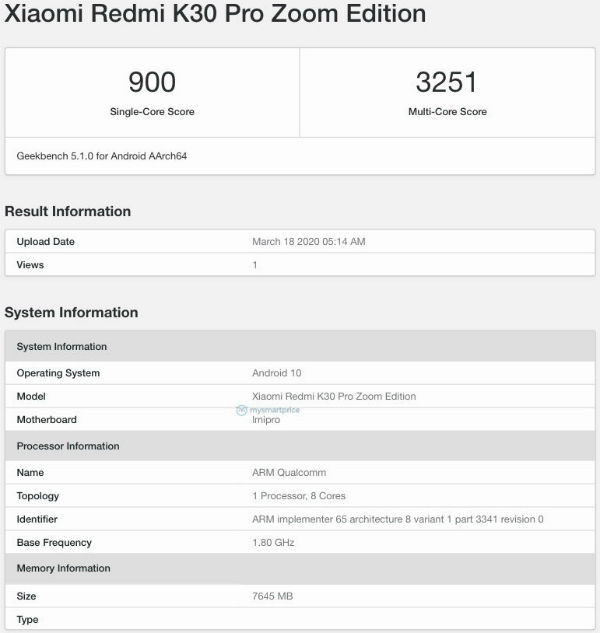The height and width of the screenshot is (633, 600).
Task: Click the Views row count value
Action: pyautogui.click(x=255, y=265)
